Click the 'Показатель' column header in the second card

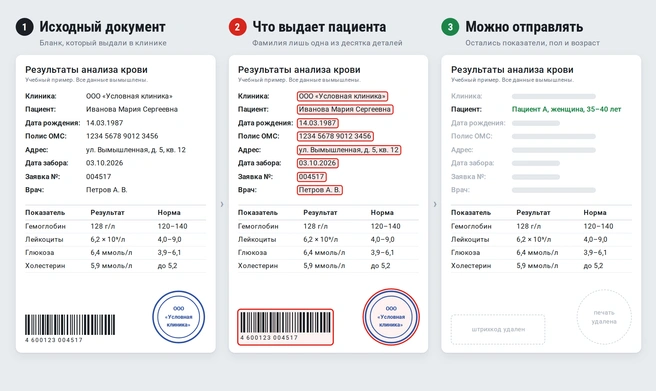tap(258, 212)
